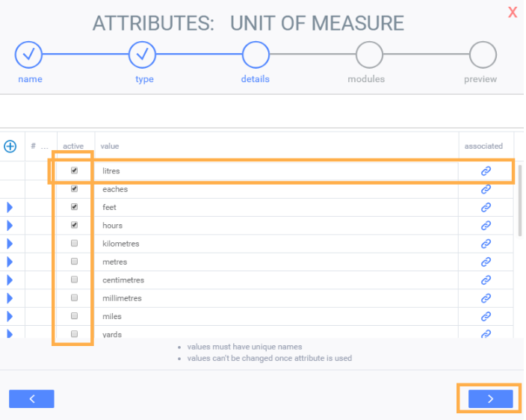This screenshot has height=420, width=526.
Task: Click associated link icon for hours
Action: (486, 225)
